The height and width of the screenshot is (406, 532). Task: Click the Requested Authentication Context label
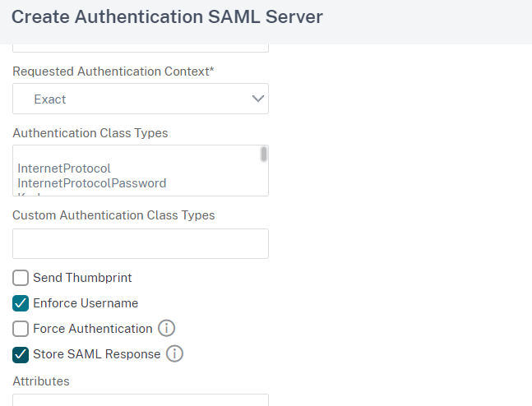tap(113, 72)
